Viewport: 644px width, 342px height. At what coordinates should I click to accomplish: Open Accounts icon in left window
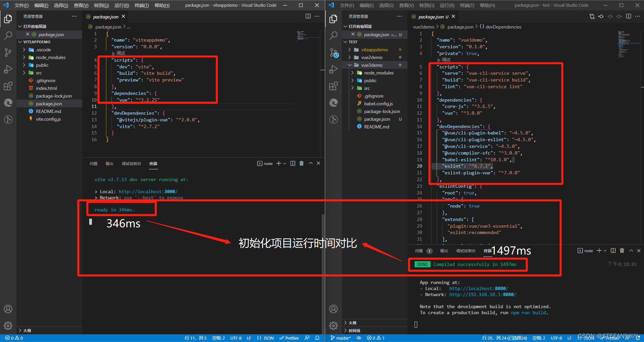tap(8, 309)
